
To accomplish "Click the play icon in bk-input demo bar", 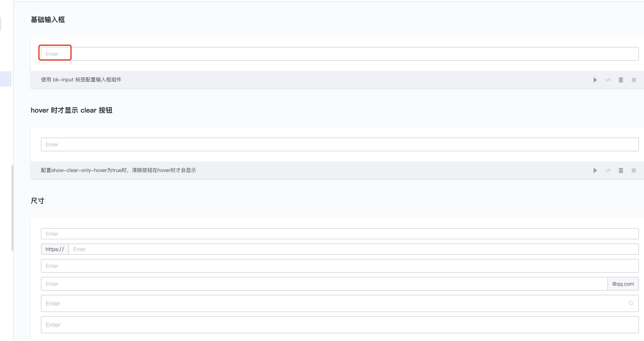I will tap(595, 80).
